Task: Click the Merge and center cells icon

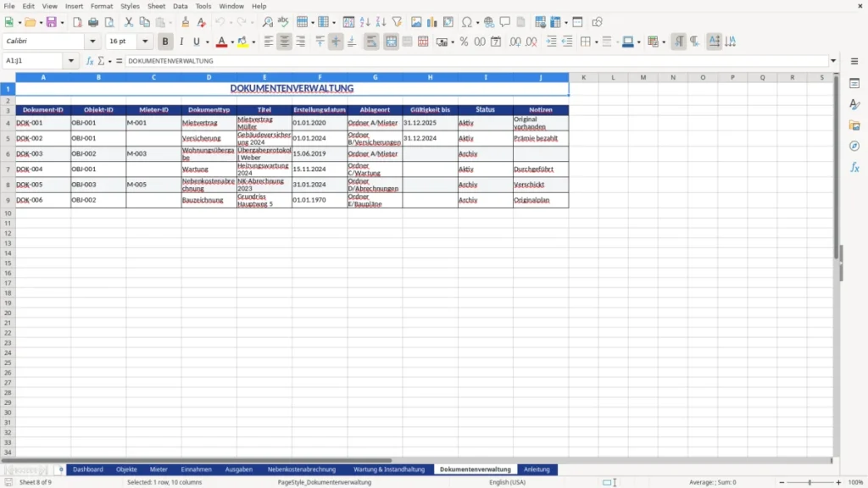Action: (391, 42)
